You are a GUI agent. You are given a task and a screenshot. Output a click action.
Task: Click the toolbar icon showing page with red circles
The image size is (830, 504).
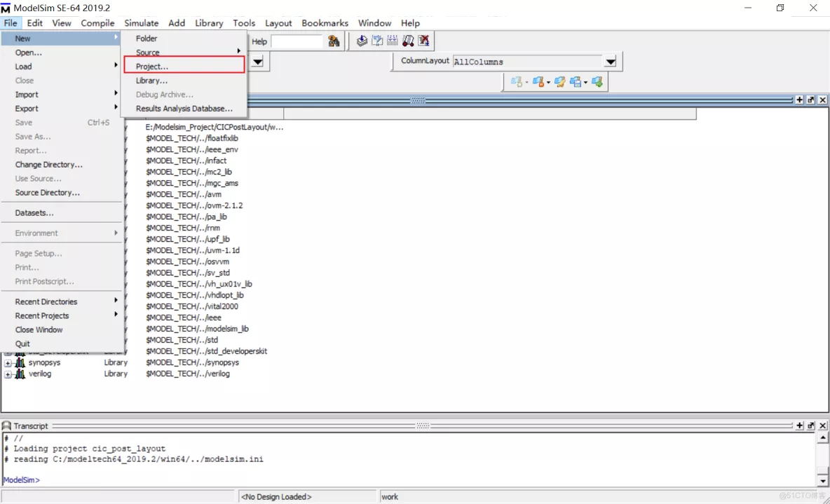(407, 41)
